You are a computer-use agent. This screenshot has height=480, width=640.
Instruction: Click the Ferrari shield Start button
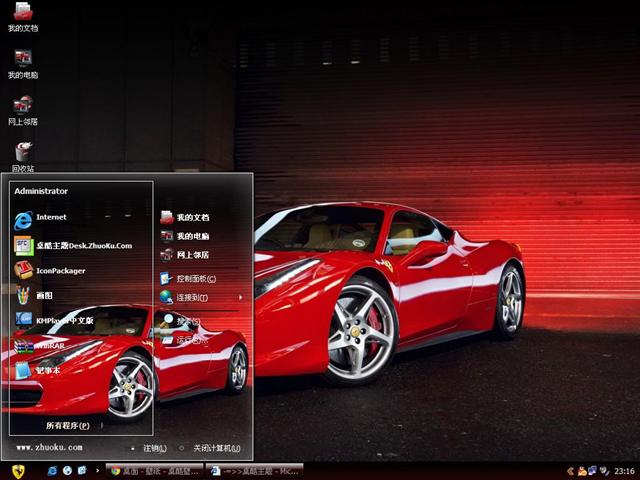click(x=18, y=471)
